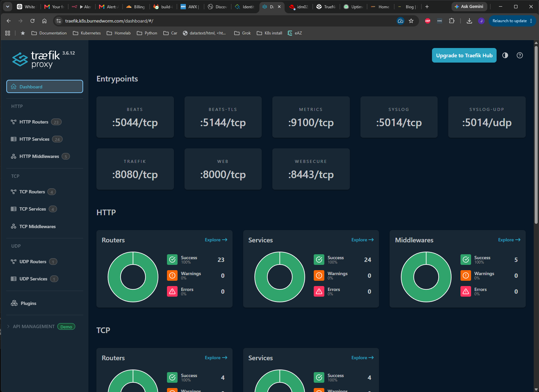Open the extensions puzzle icon

[452, 21]
